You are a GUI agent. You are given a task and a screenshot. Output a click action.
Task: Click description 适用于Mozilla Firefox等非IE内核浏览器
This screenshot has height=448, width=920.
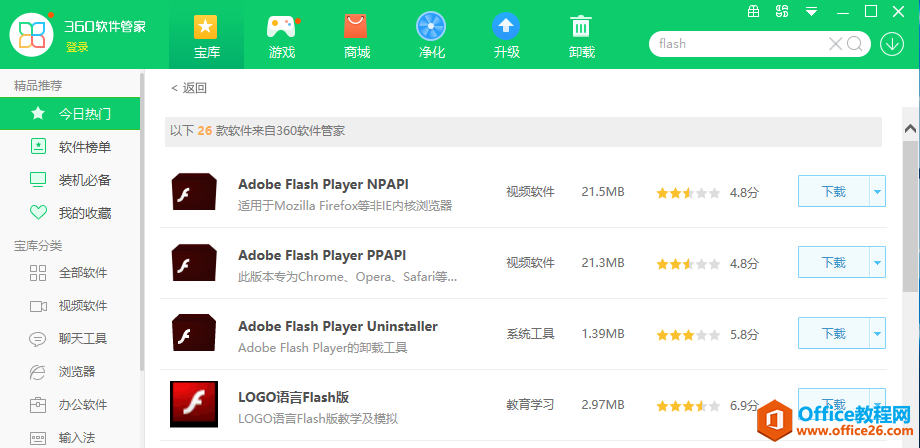point(345,206)
